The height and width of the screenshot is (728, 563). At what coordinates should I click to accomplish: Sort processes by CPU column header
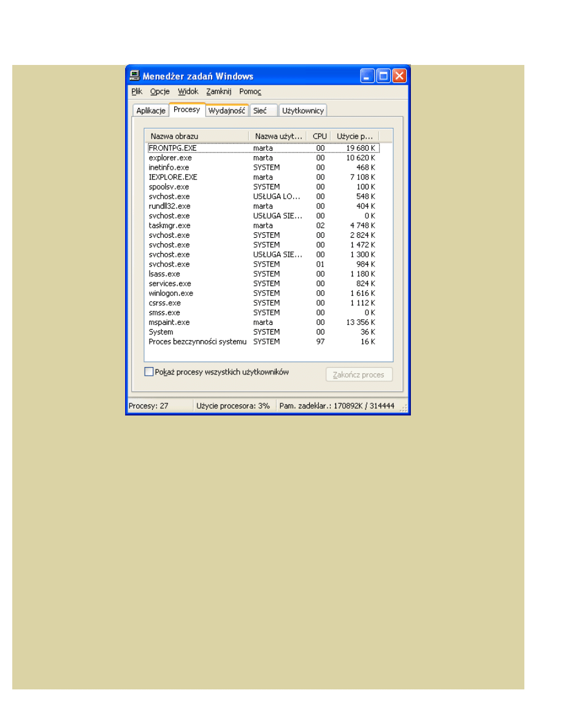point(320,136)
